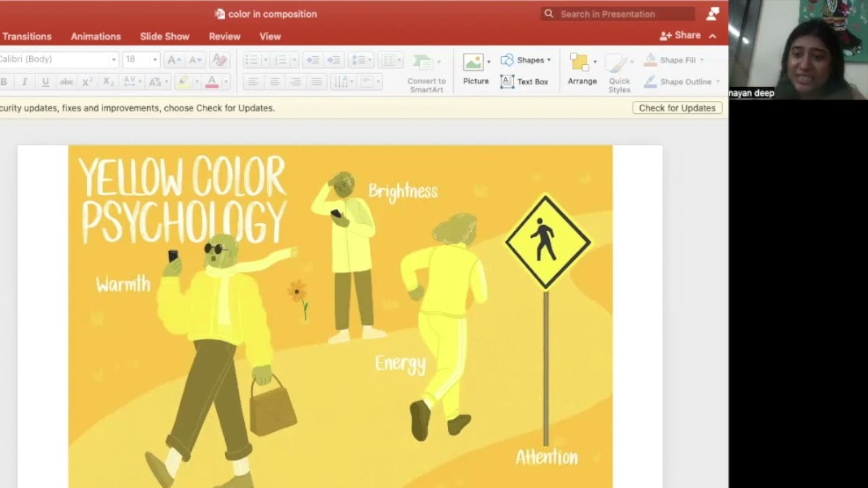Viewport: 868px width, 488px height.
Task: Click the Clear Formatting icon
Action: click(218, 60)
